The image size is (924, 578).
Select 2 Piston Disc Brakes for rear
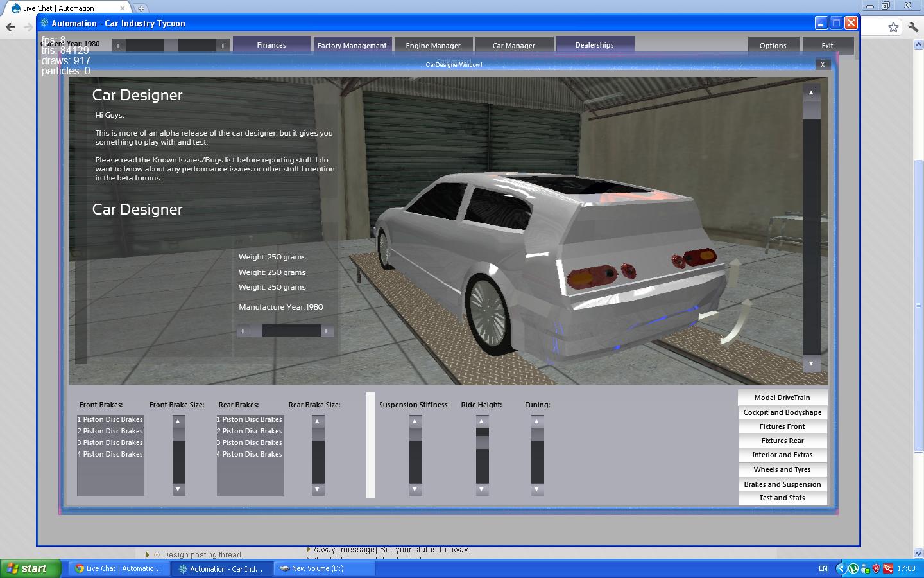pyautogui.click(x=250, y=431)
